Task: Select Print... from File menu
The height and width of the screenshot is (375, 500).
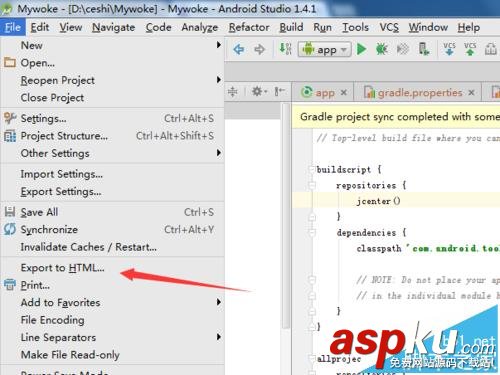Action: coord(112,285)
